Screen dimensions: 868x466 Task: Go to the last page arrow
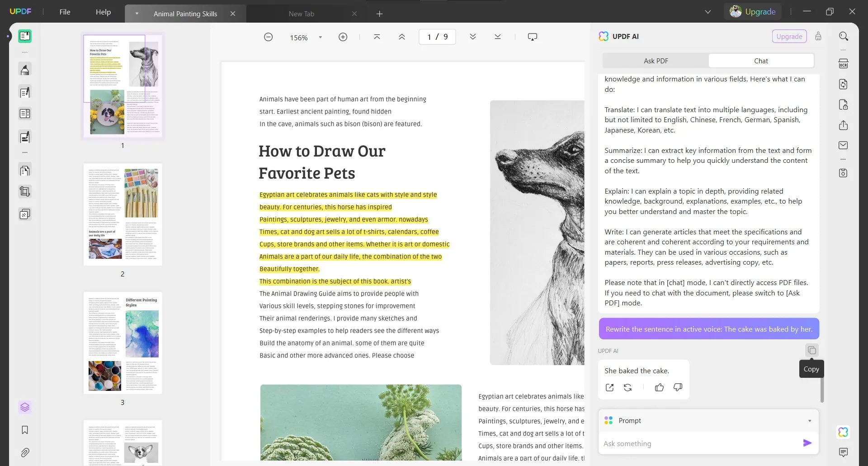click(497, 37)
